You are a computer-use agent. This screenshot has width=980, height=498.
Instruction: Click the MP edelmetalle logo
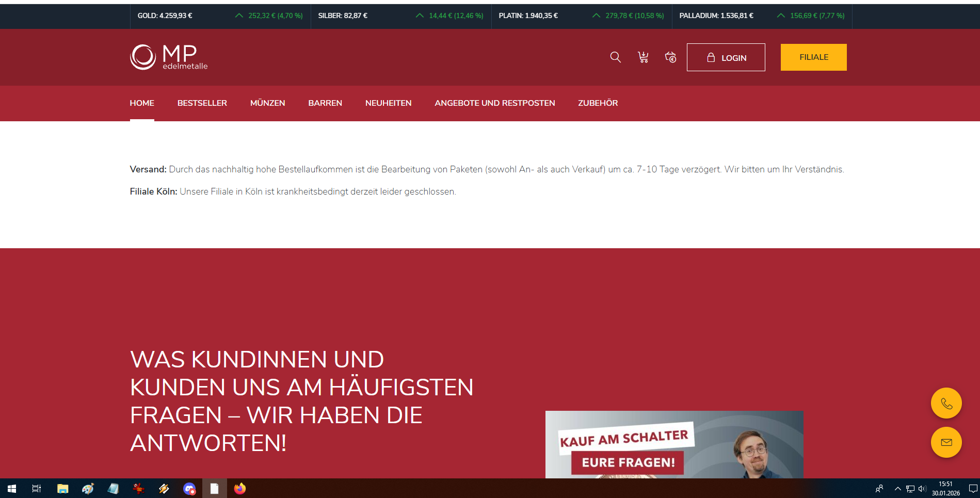(x=169, y=57)
